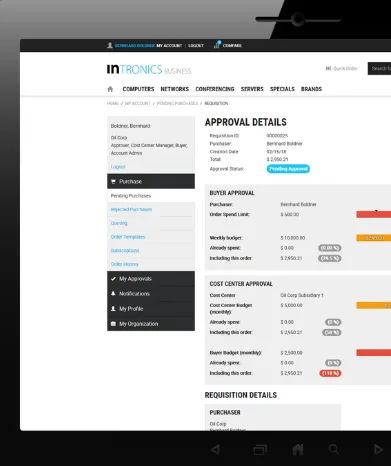The image size is (391, 466).
Task: Click the checkmark icon beside My Approvals
Action: 113,279
